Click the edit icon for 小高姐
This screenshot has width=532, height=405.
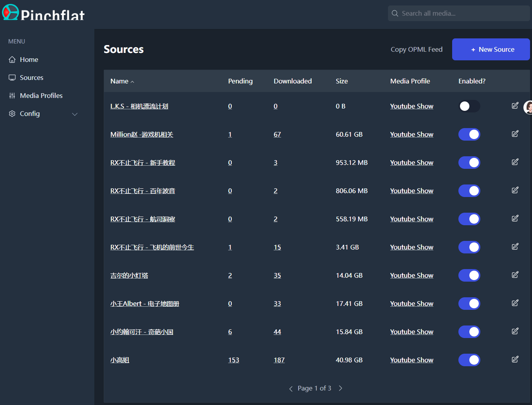(515, 360)
